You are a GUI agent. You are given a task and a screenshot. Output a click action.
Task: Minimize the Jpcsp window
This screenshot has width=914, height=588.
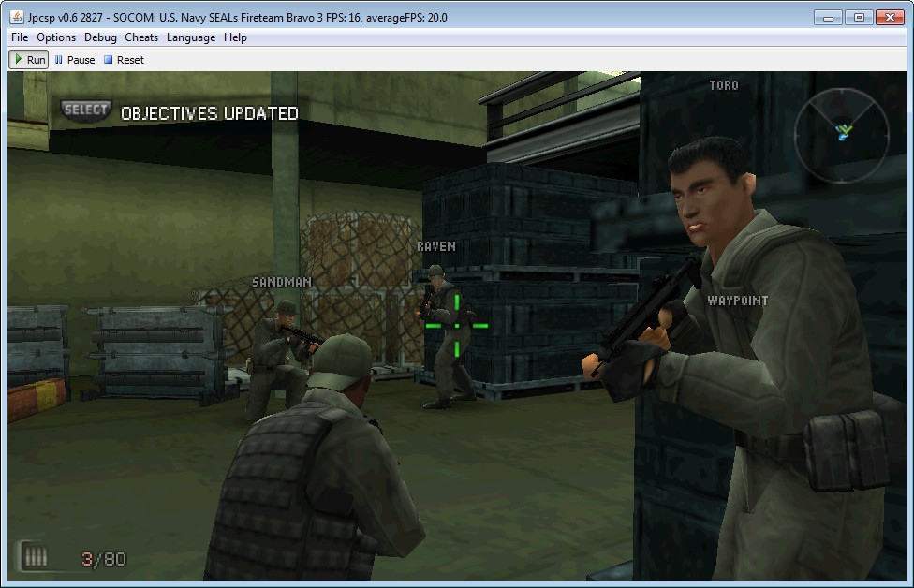(828, 18)
